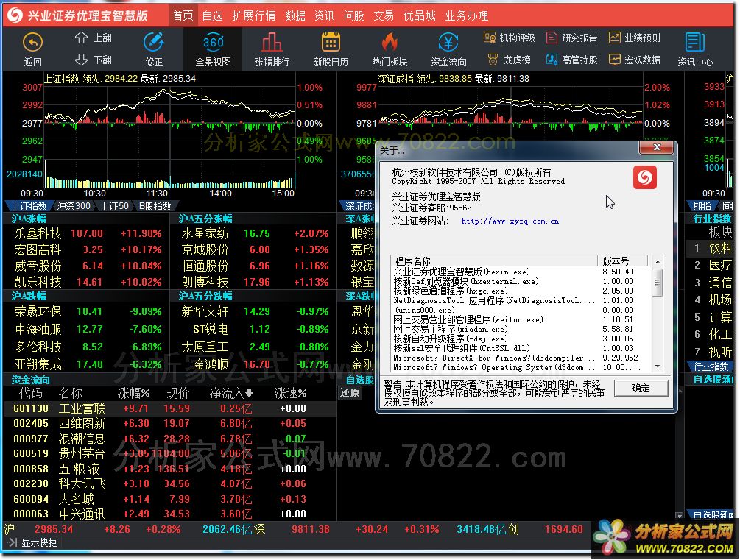Open the 问股 menu
The image size is (740, 560).
(354, 15)
